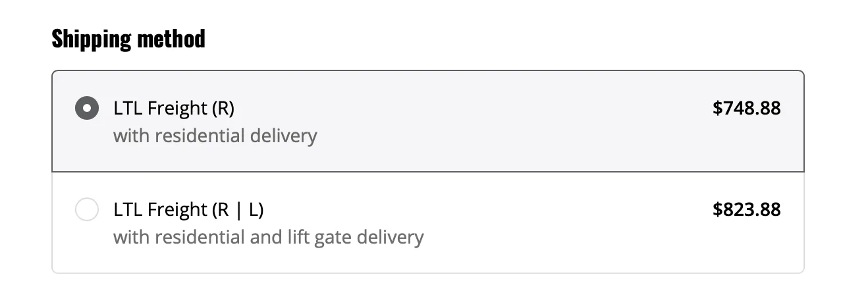Click "with residential and lift gate delivery" text
The width and height of the screenshot is (868, 291).
pyautogui.click(x=269, y=237)
